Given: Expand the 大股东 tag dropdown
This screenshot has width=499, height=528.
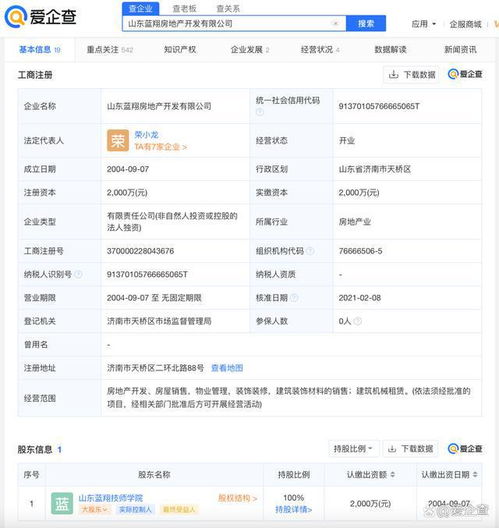Looking at the screenshot, I should tap(94, 509).
